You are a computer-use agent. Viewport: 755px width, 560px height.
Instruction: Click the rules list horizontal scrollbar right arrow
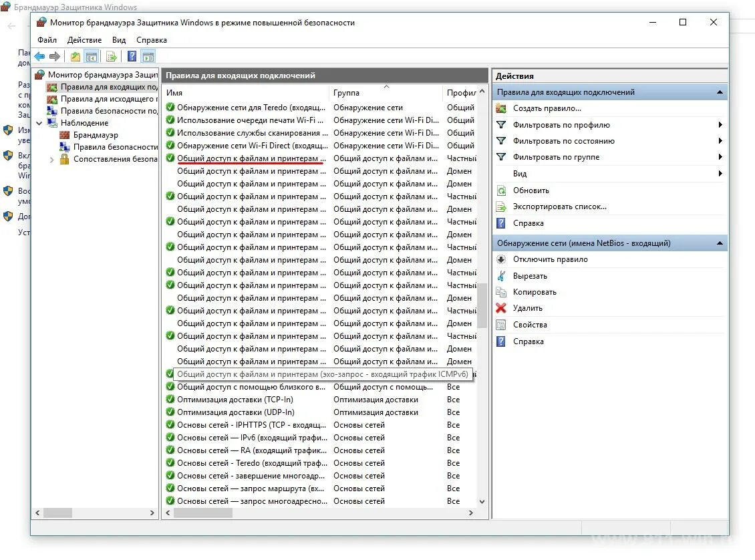(x=471, y=513)
